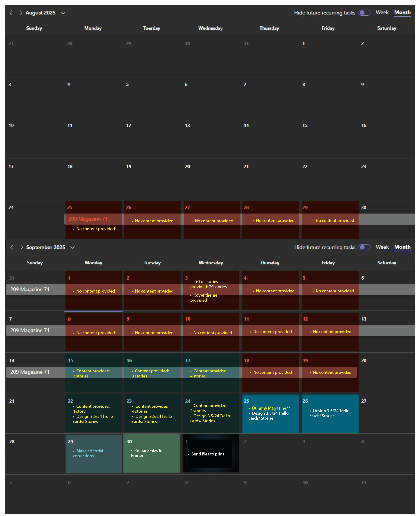This screenshot has width=420, height=516.
Task: Go to previous month from August 2025
Action: [11, 13]
